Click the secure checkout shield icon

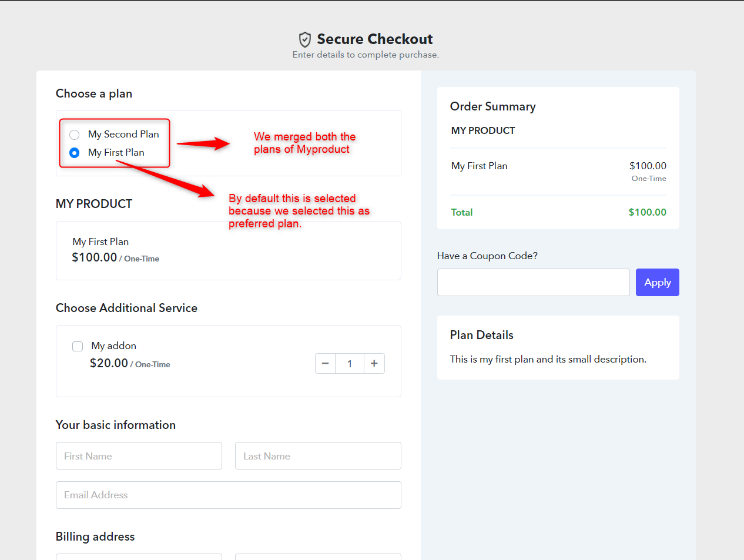(304, 39)
